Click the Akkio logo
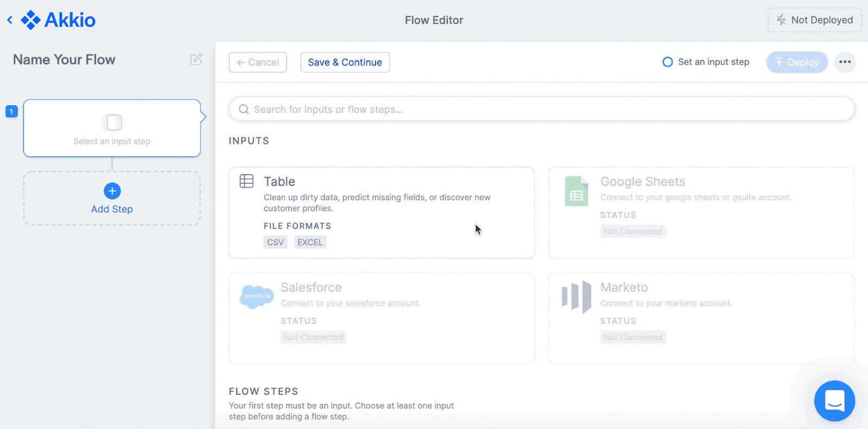Screen dimensions: 868x429 [x=58, y=20]
